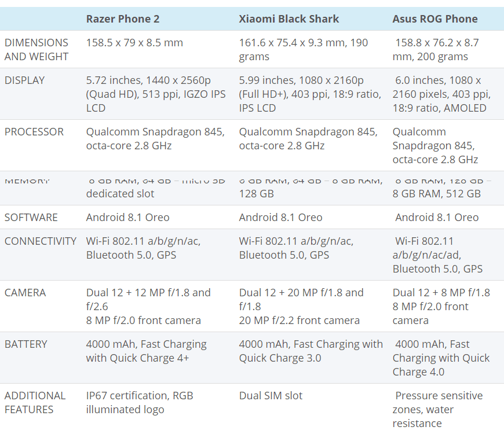Click the BATTERY row label
This screenshot has height=434, width=504.
pyautogui.click(x=26, y=344)
